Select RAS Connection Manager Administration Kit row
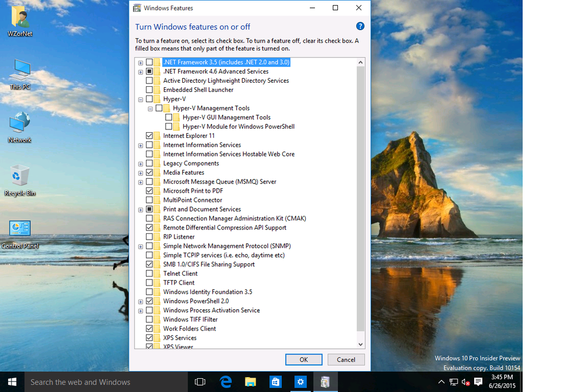588x392 pixels. coord(235,218)
